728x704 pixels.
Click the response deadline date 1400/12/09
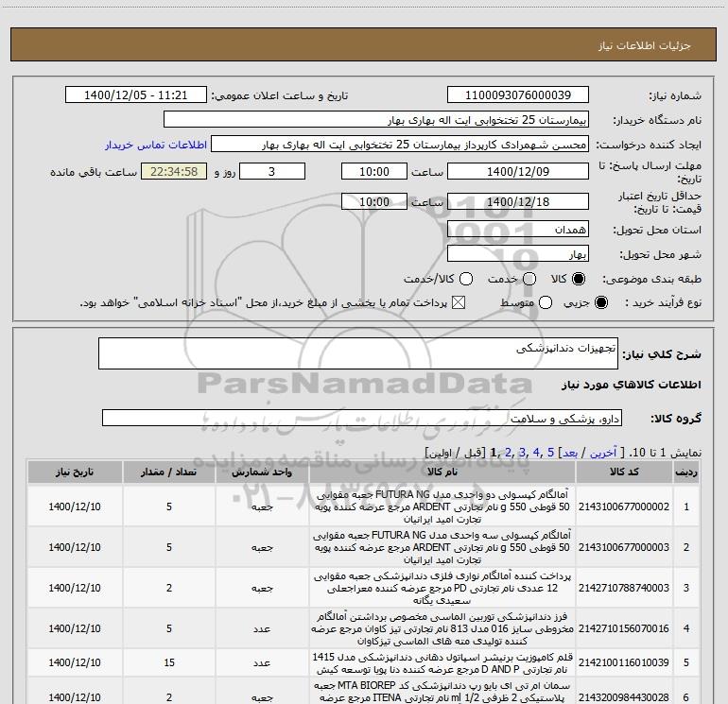518,172
